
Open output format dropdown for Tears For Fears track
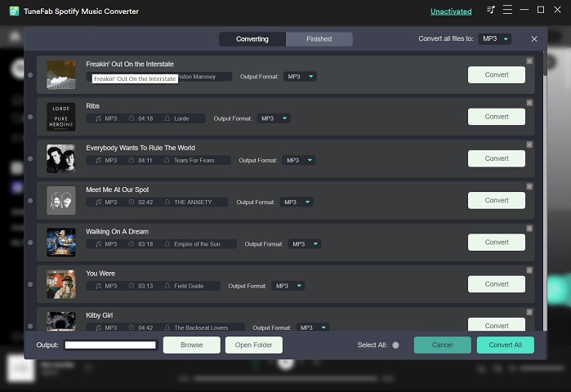click(299, 160)
